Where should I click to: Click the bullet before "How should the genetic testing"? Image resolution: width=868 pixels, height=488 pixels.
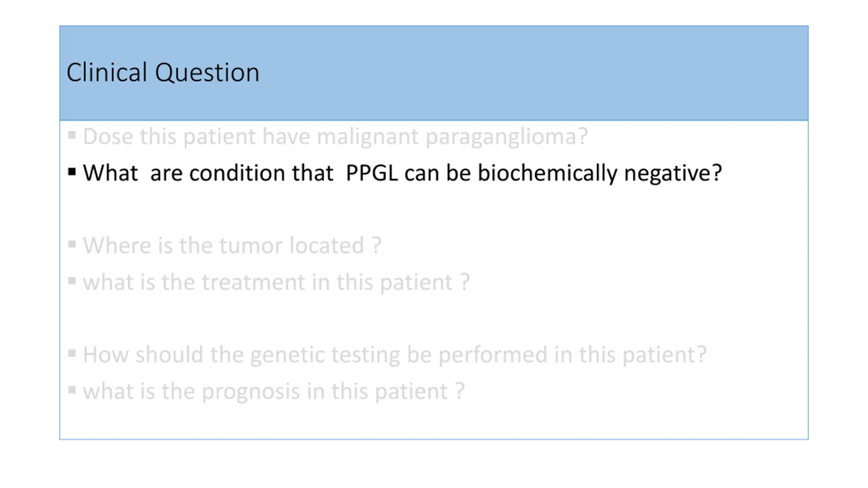[x=72, y=353]
